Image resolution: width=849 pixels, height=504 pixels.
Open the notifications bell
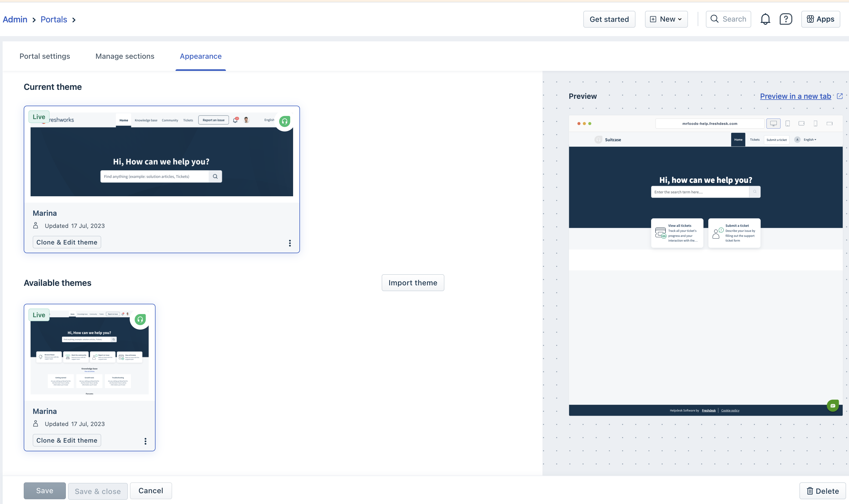pyautogui.click(x=765, y=19)
